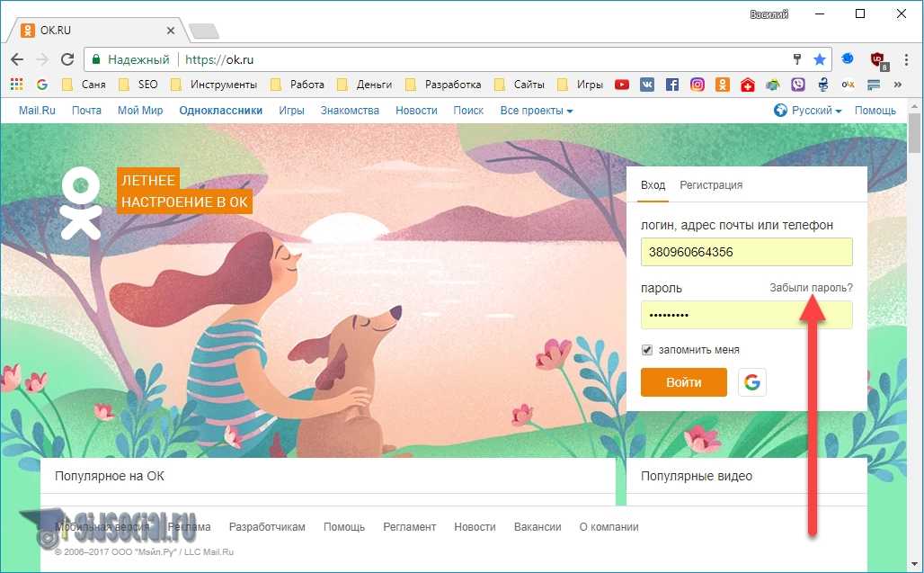Open the red house medical-cross bookmark
This screenshot has height=573, width=924.
pos(747,85)
